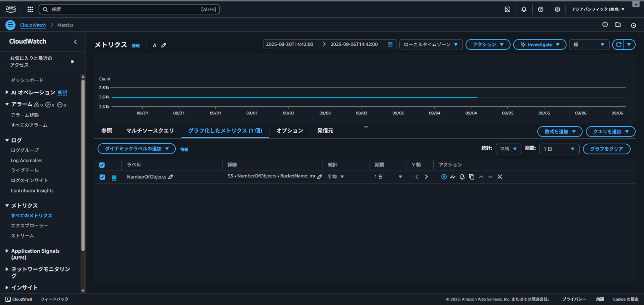Open the help question-mark icon
The width and height of the screenshot is (644, 305).
tap(540, 9)
